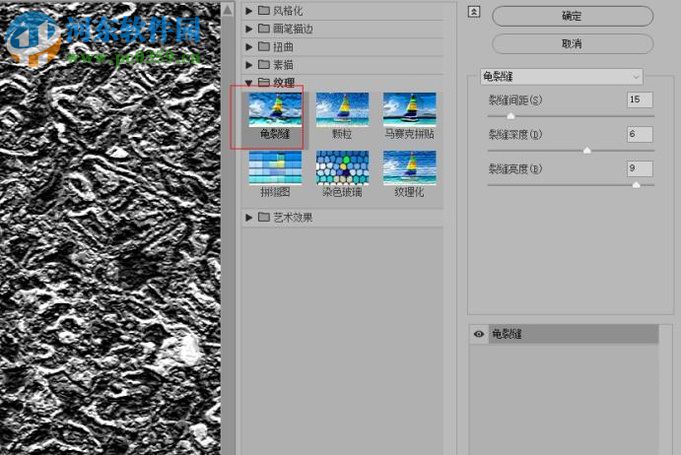The height and width of the screenshot is (455, 681).
Task: Click the 裂缝间距 value field
Action: coord(640,99)
